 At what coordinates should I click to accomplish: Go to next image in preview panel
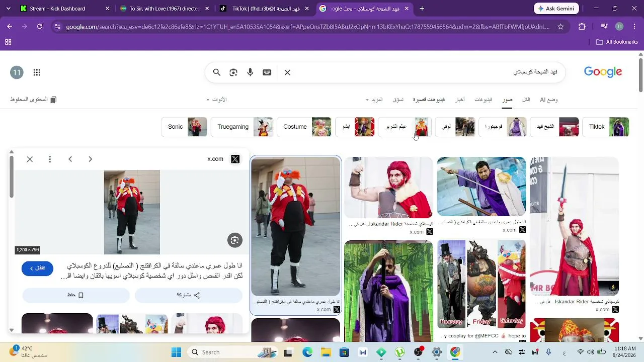point(90,159)
